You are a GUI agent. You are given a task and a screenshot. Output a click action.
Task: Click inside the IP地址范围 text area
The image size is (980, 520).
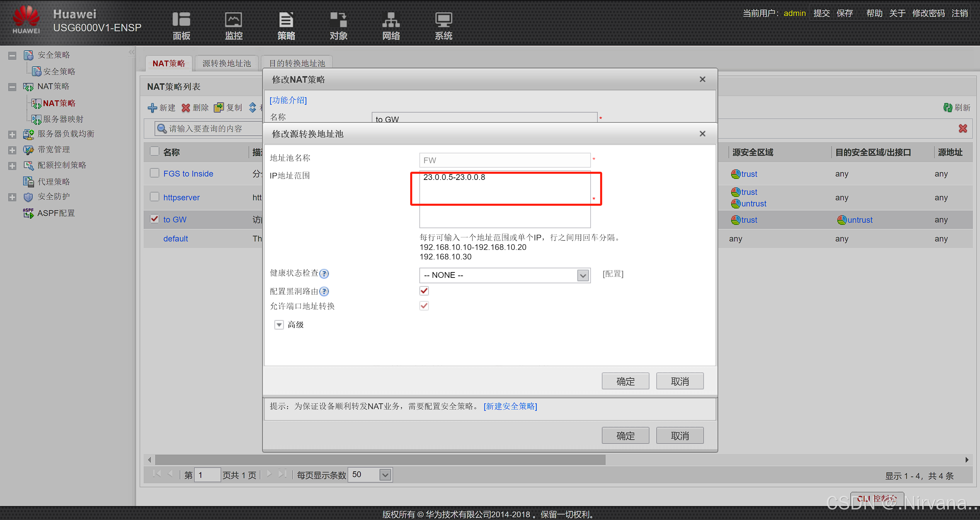[505, 200]
